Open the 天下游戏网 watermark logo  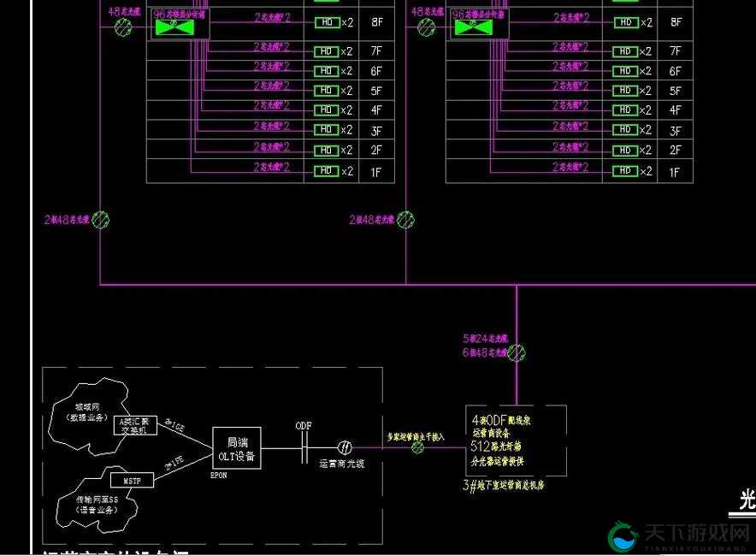click(678, 536)
